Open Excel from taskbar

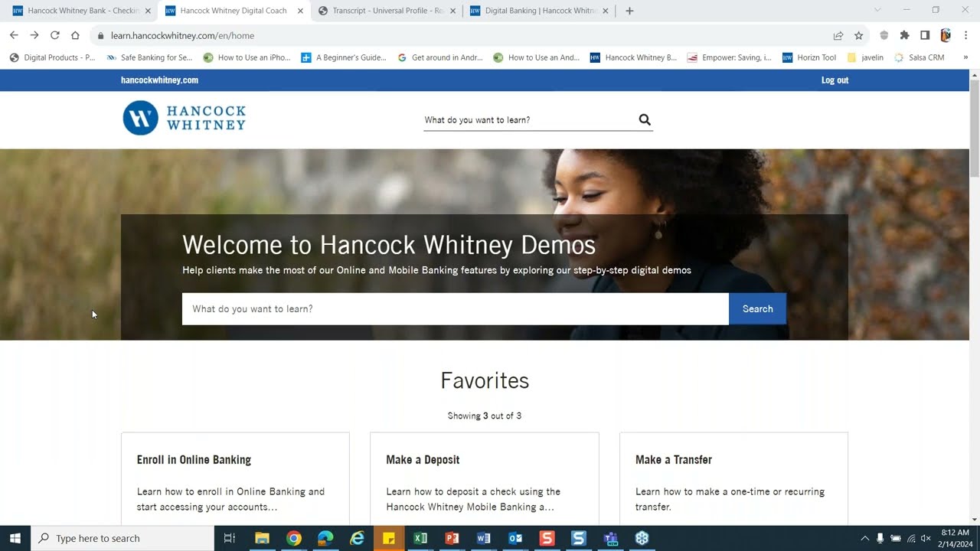420,538
